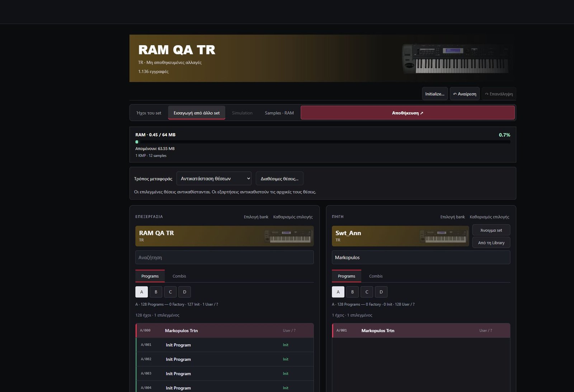
Task: Select Combis tab in Επεξεργασία panel
Action: point(179,276)
